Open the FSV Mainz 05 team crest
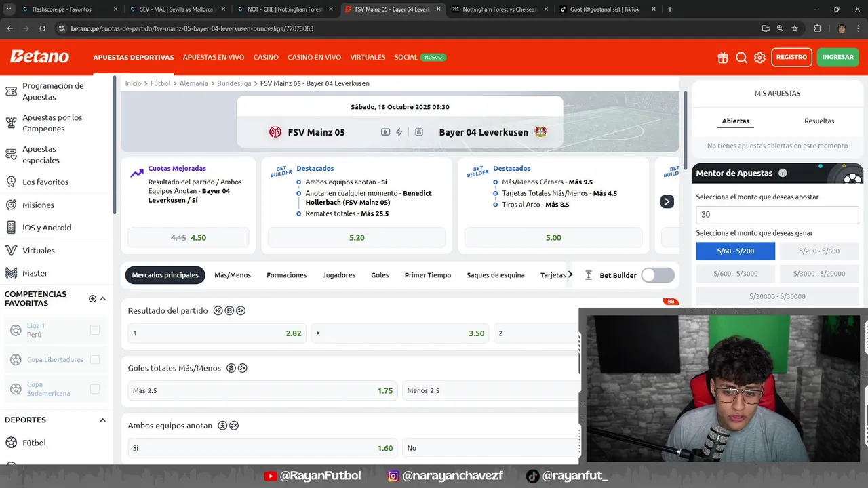This screenshot has height=488, width=868. click(x=275, y=132)
